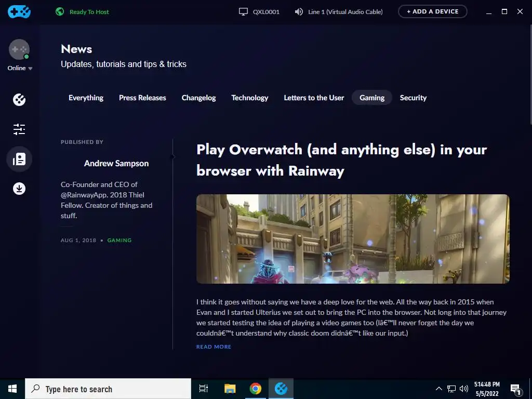This screenshot has height=399, width=532.
Task: Click the author bio text
Action: tap(107, 200)
